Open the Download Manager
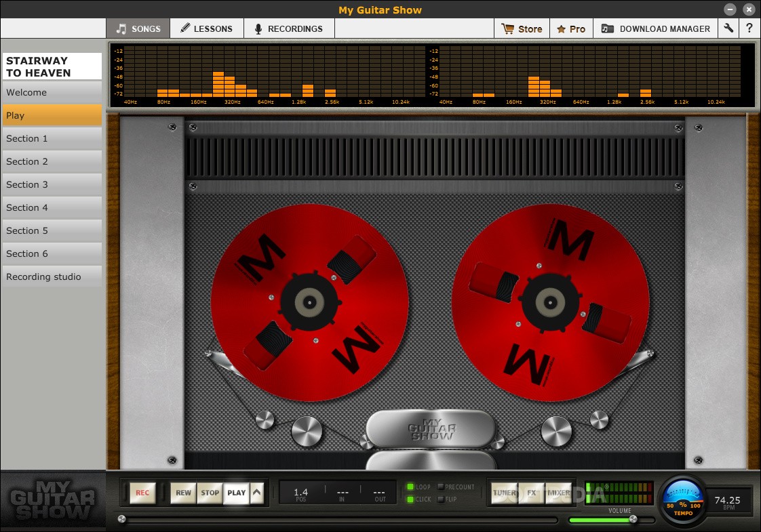 (656, 28)
